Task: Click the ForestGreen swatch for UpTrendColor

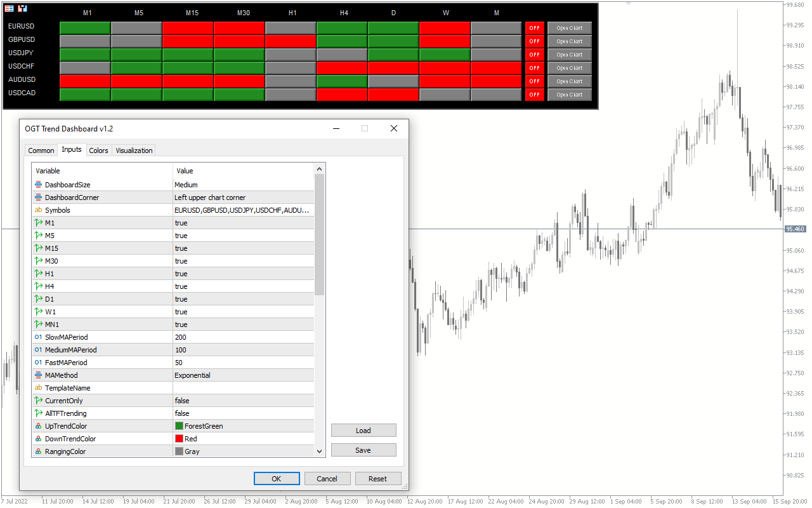Action: [x=179, y=426]
